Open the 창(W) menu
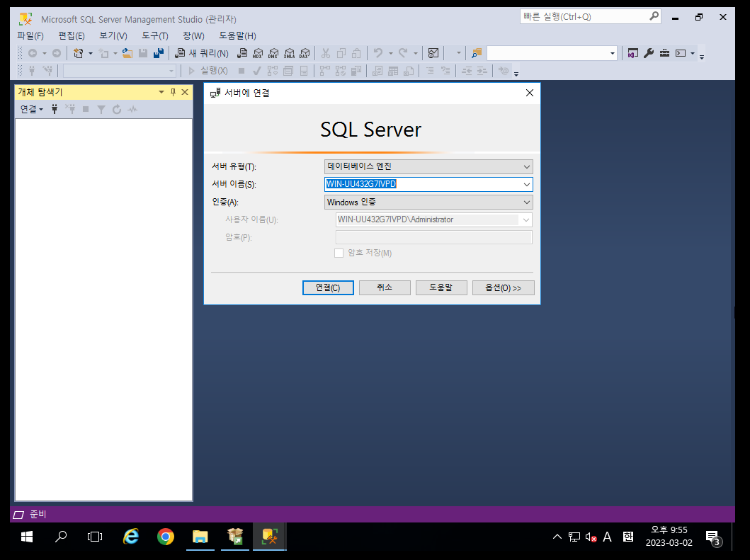The image size is (750, 560). tap(193, 36)
